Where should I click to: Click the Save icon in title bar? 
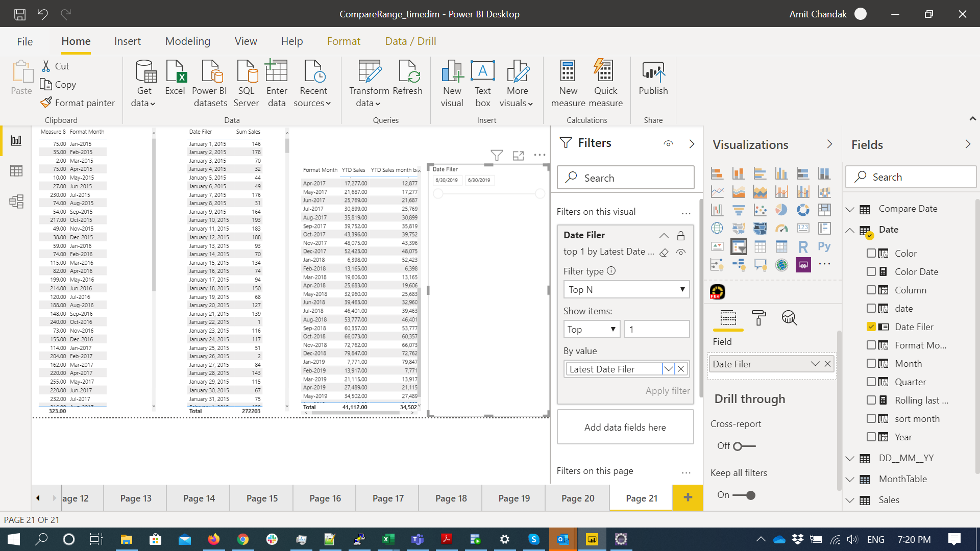[19, 14]
